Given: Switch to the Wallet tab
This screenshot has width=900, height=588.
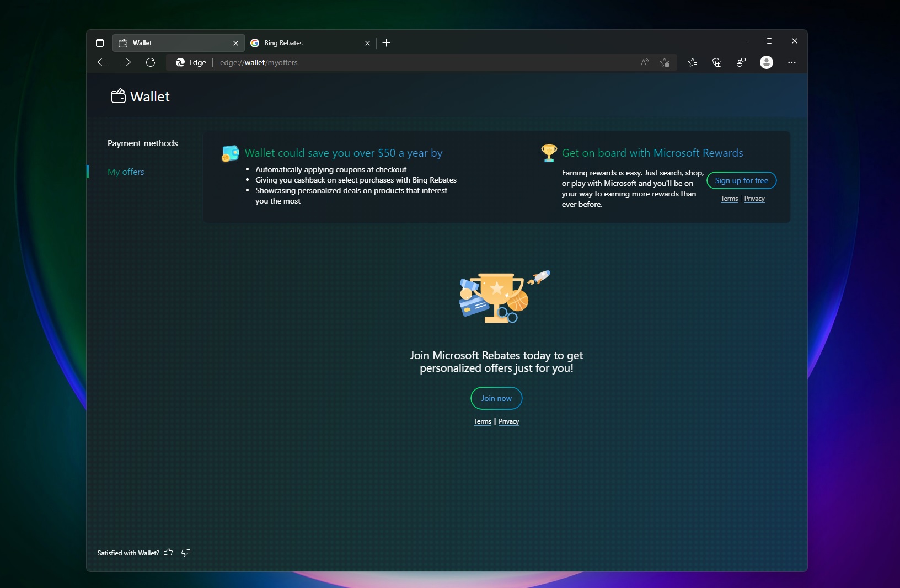Looking at the screenshot, I should [178, 43].
